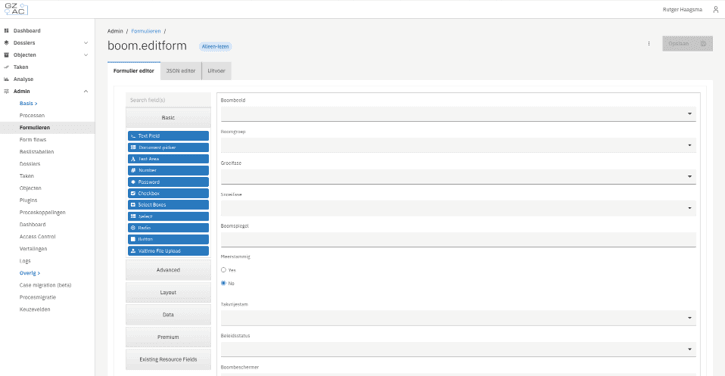
Task: Open the fourth select dropdown above Boomspiegel
Action: (458, 208)
